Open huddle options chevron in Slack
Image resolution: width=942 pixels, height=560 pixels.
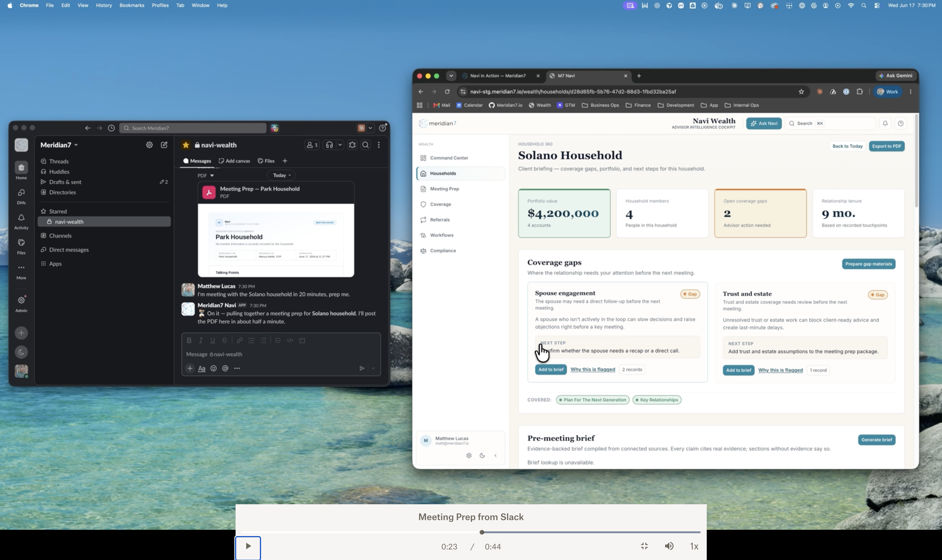[340, 145]
